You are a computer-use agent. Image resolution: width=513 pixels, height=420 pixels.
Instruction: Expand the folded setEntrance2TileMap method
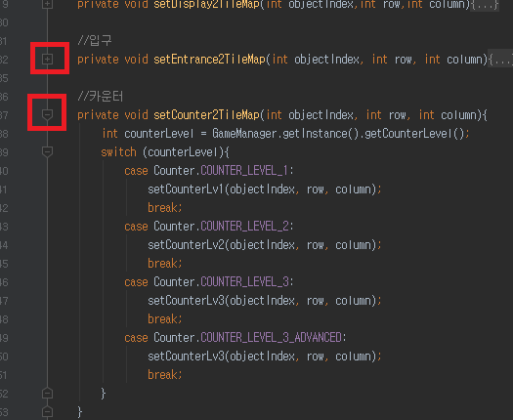[x=48, y=60]
